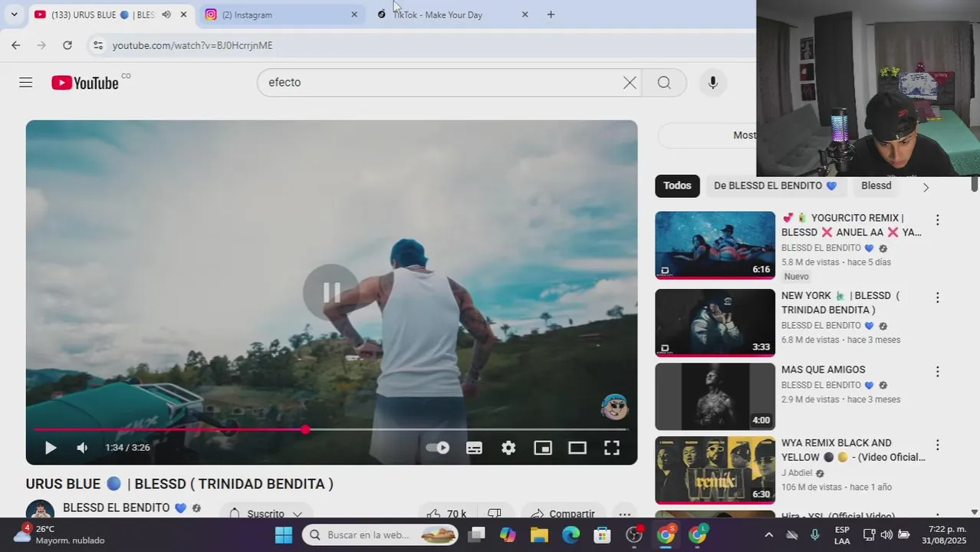The height and width of the screenshot is (552, 980).
Task: Reload the page
Action: click(67, 45)
